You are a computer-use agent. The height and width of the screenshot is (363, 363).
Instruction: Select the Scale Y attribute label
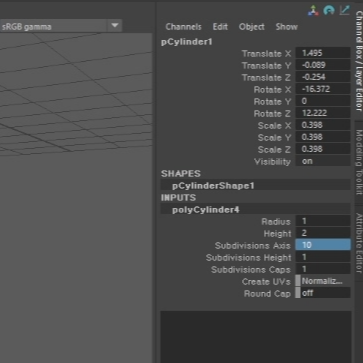pyautogui.click(x=274, y=138)
